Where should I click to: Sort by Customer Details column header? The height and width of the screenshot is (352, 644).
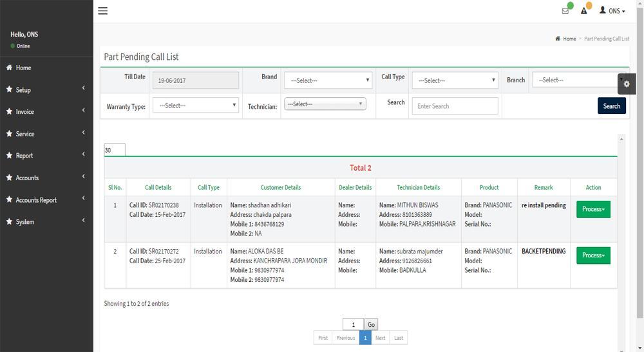[281, 187]
